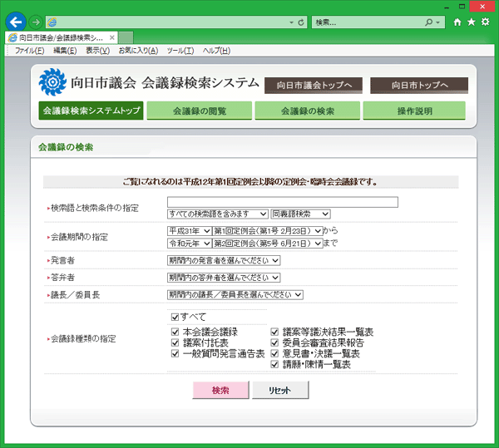Open the ツール(T) menu
This screenshot has width=499, height=448.
click(180, 51)
